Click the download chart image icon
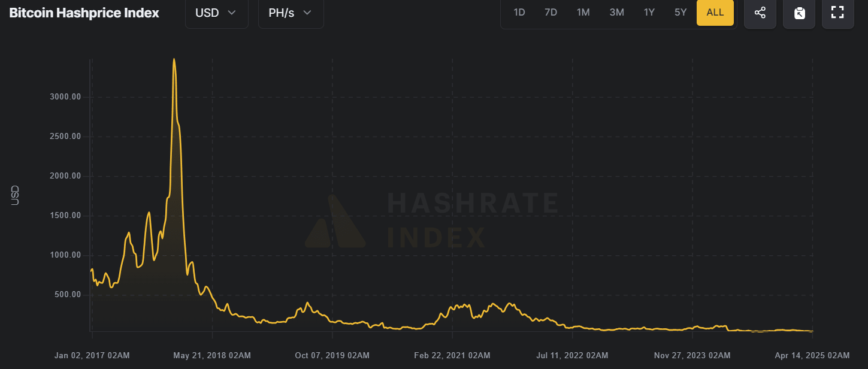 click(x=799, y=13)
